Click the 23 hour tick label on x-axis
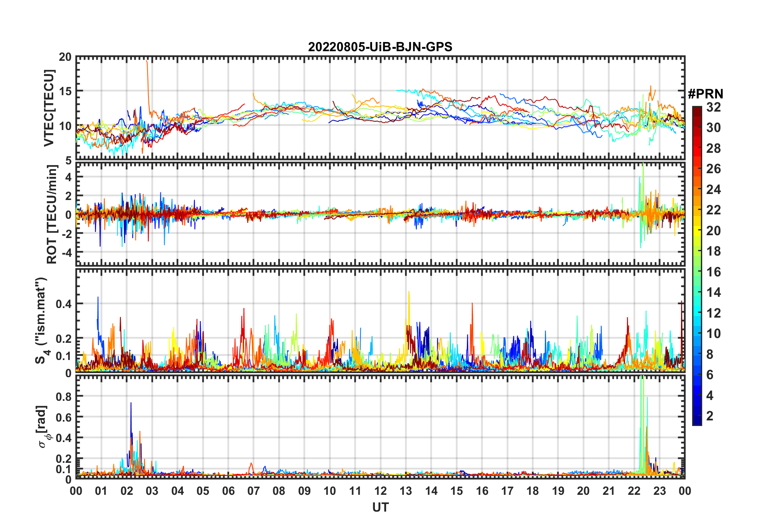Viewport: 761px width, 532px height. click(x=659, y=491)
